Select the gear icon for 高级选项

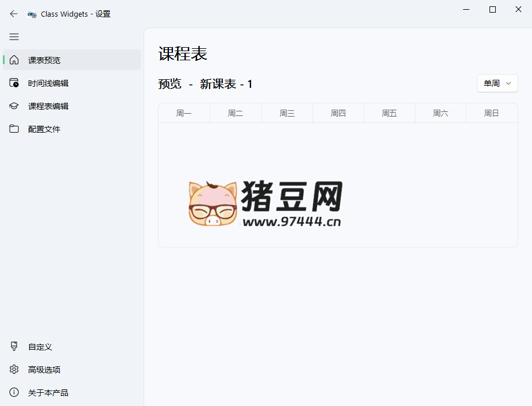tap(14, 369)
